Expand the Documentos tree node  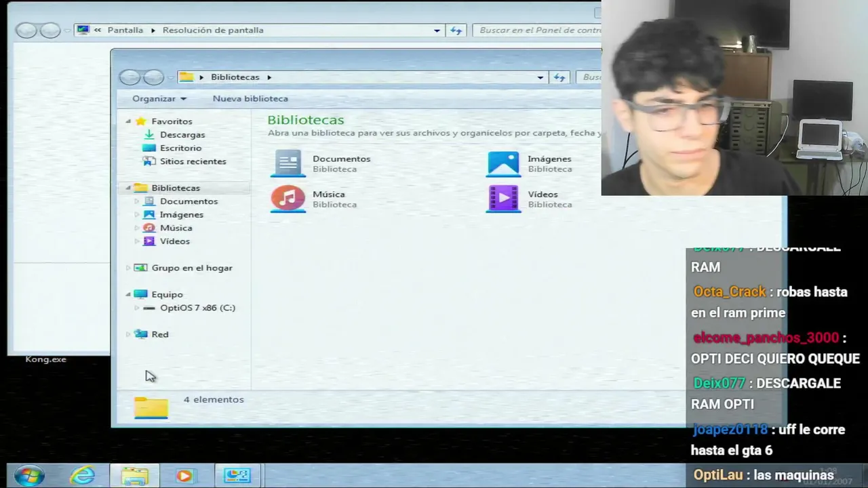[x=137, y=201]
